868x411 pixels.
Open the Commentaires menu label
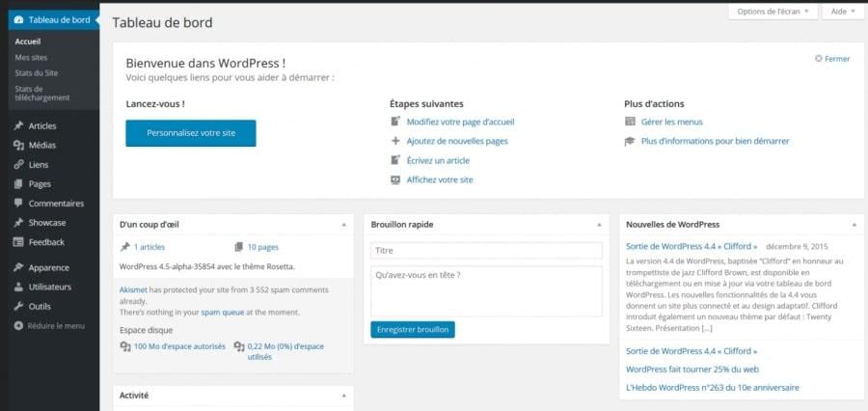pos(56,204)
